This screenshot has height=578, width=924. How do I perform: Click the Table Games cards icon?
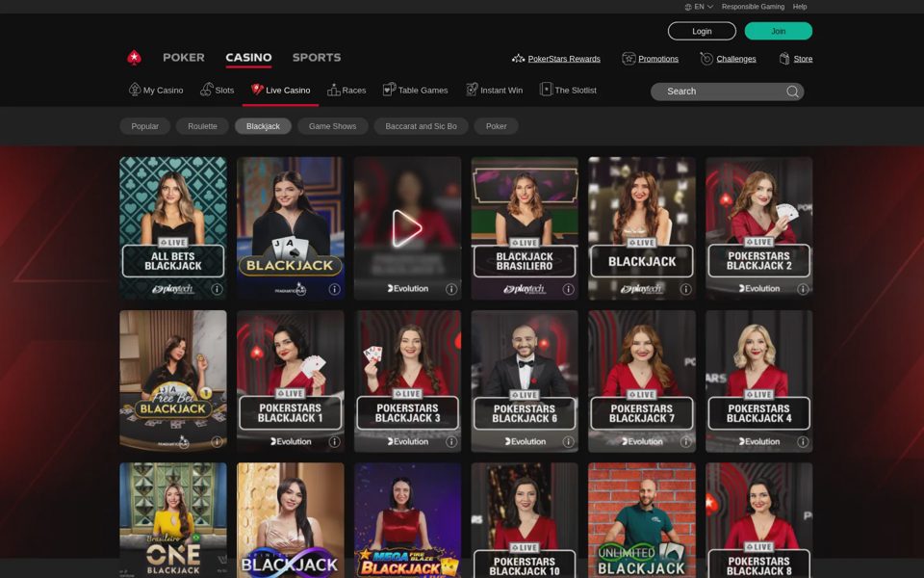tap(389, 89)
